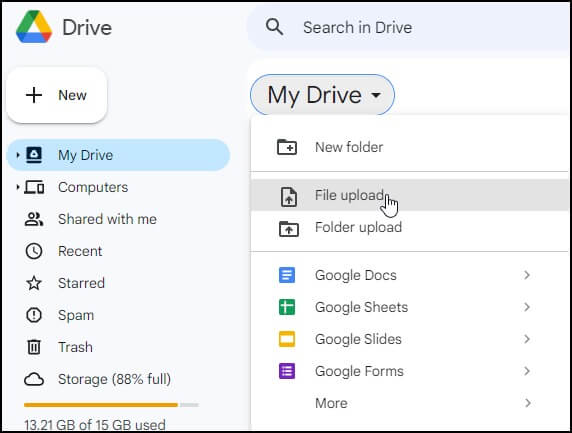Select Google Sheets menu entry

point(410,307)
